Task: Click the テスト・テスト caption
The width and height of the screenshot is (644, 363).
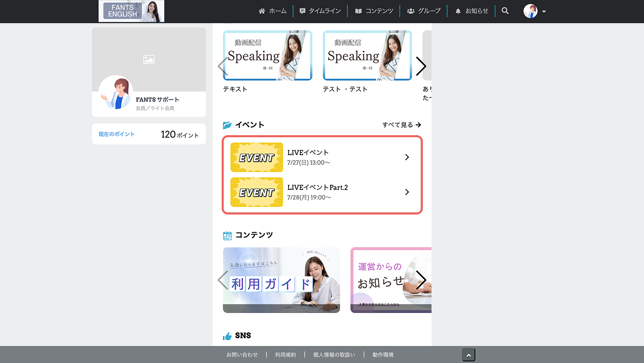Action: tap(346, 89)
